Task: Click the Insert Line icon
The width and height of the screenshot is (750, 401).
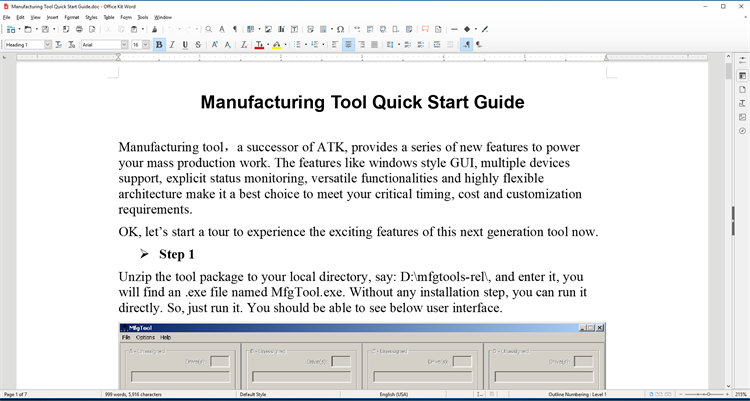Action: (454, 29)
